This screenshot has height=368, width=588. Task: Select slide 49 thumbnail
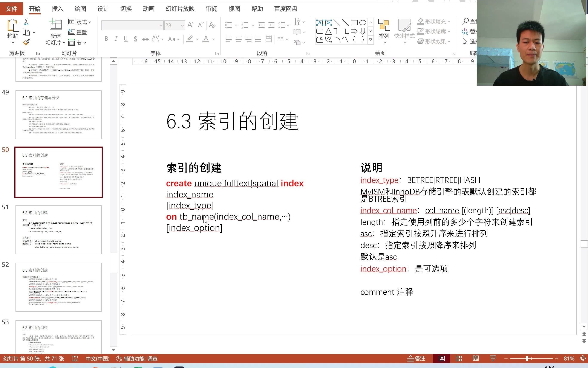[58, 115]
